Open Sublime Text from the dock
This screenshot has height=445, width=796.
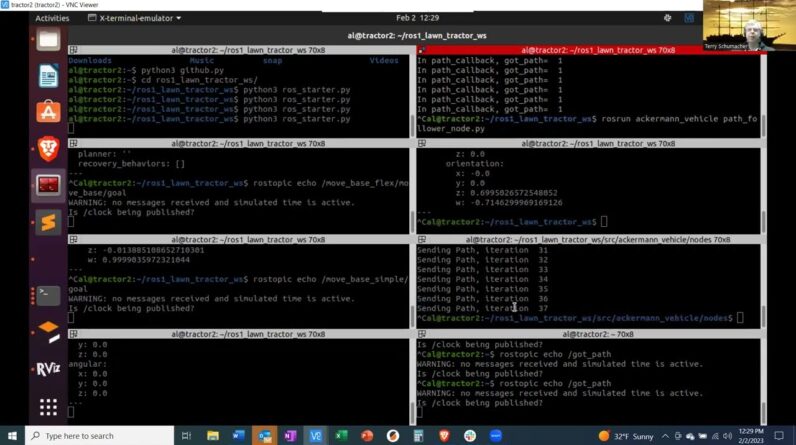(48, 222)
